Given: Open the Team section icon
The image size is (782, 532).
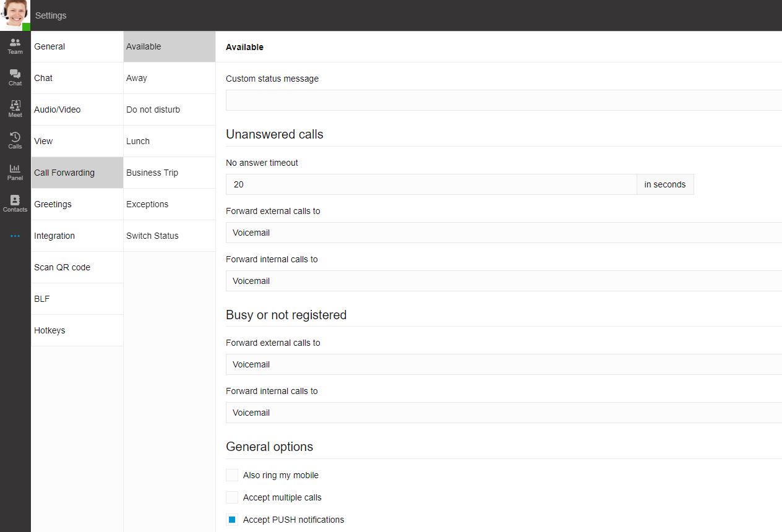Looking at the screenshot, I should [15, 46].
